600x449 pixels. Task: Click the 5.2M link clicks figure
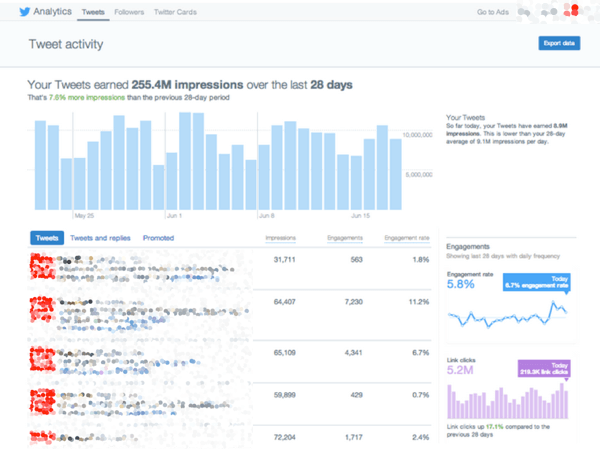tap(460, 370)
